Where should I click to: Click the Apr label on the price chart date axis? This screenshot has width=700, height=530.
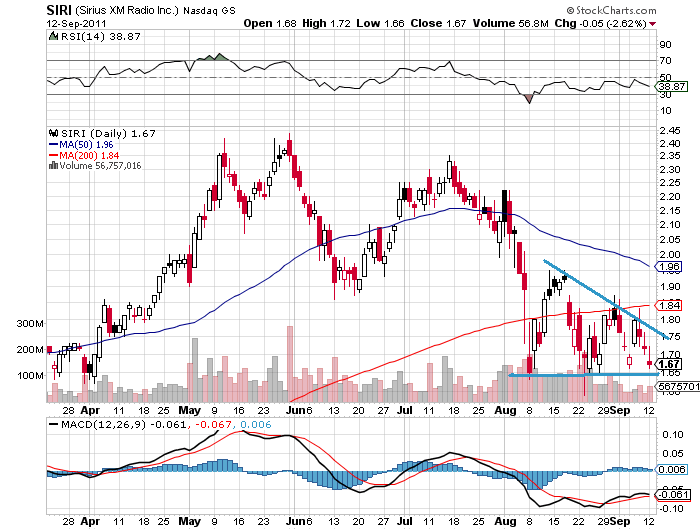[90, 410]
